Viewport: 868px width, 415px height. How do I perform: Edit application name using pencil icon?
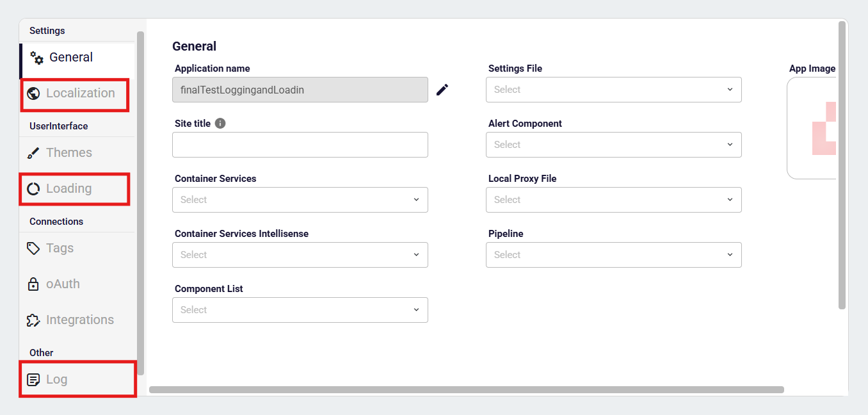442,90
